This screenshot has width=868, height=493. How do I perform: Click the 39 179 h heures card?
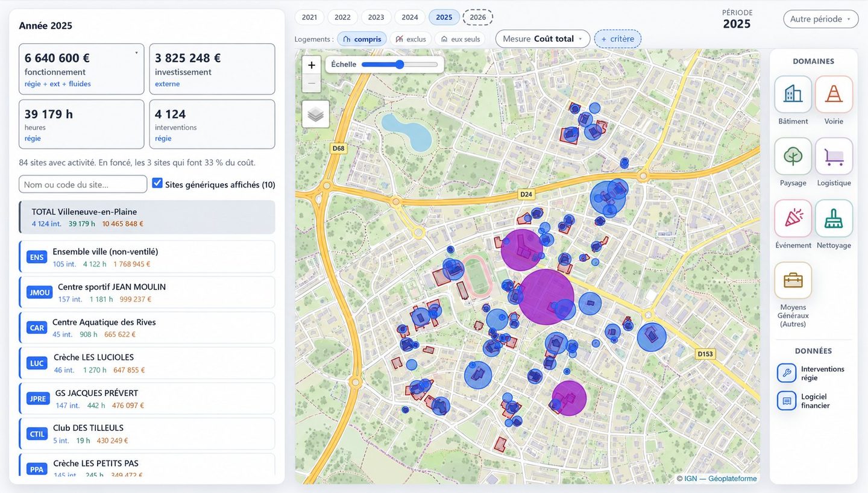[81, 124]
